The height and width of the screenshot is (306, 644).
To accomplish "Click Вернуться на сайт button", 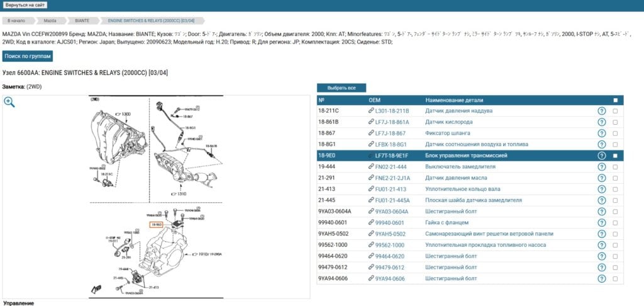I will coord(25,5).
